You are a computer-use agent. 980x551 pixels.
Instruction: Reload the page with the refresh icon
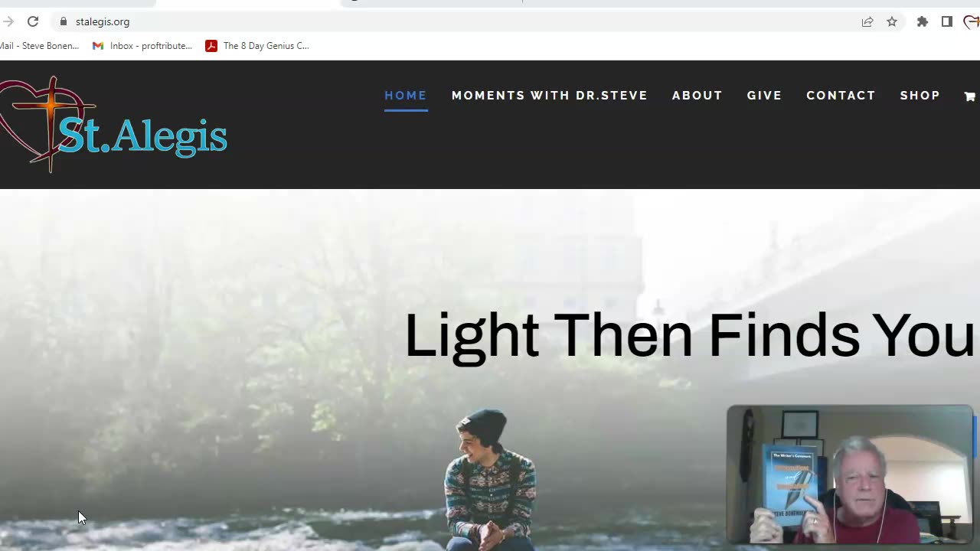coord(33,21)
